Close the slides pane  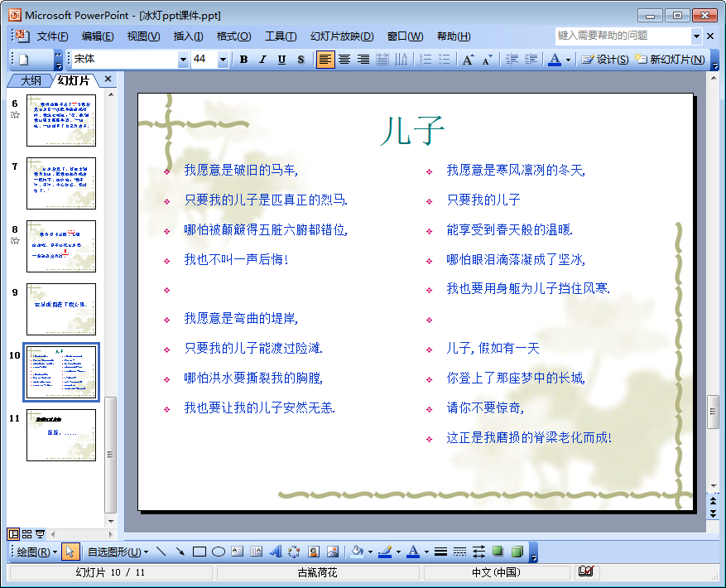click(108, 79)
